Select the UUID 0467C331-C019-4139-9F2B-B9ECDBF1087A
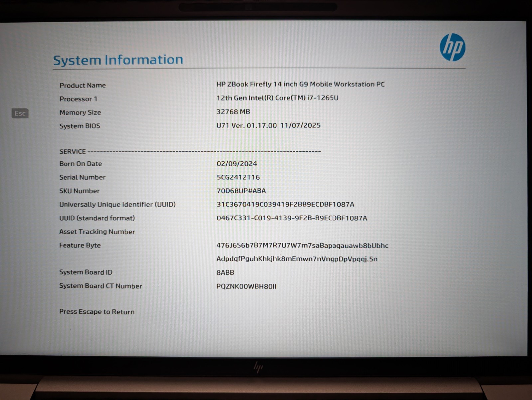This screenshot has width=532, height=400. click(292, 218)
